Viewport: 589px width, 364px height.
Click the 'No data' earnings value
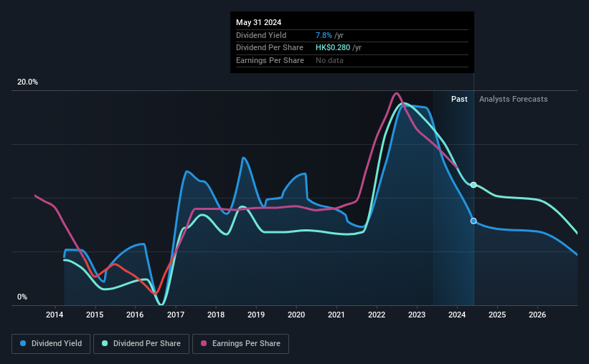pos(329,60)
